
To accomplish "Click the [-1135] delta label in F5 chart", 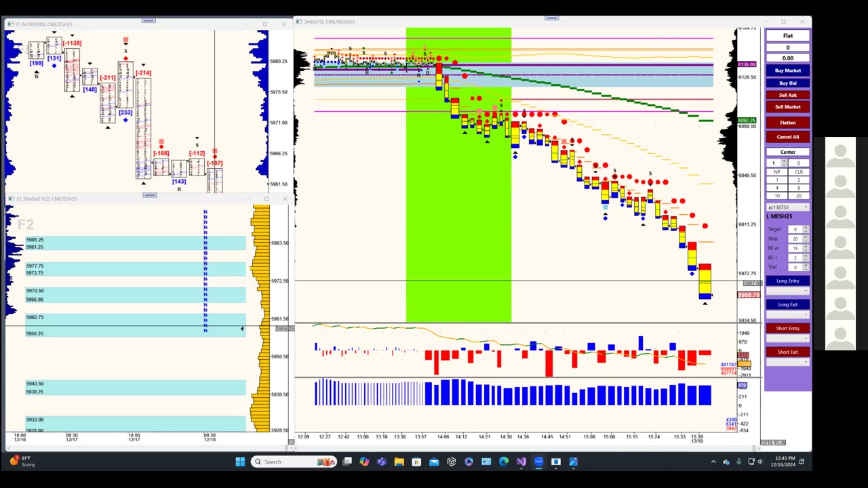I will click(72, 43).
